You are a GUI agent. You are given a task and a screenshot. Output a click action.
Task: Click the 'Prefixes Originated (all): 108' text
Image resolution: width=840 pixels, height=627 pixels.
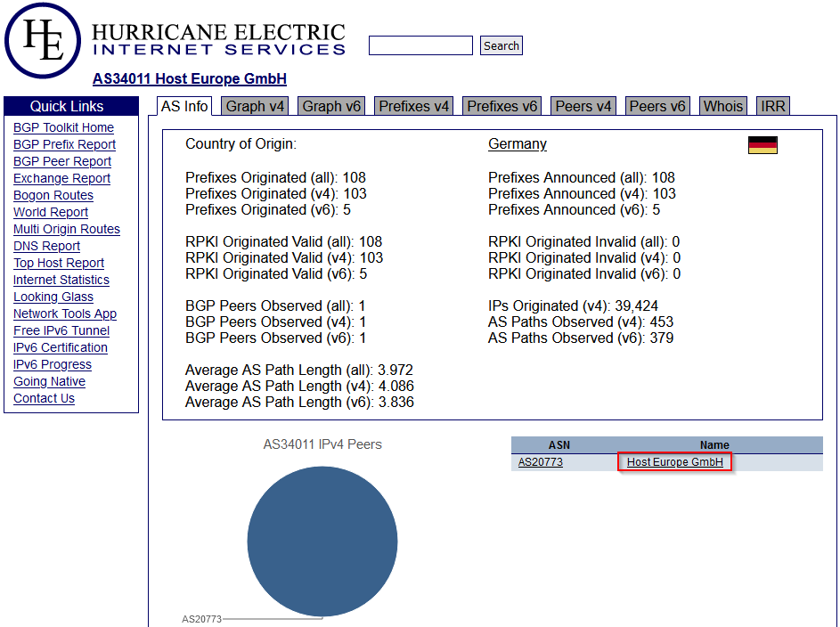(x=275, y=178)
